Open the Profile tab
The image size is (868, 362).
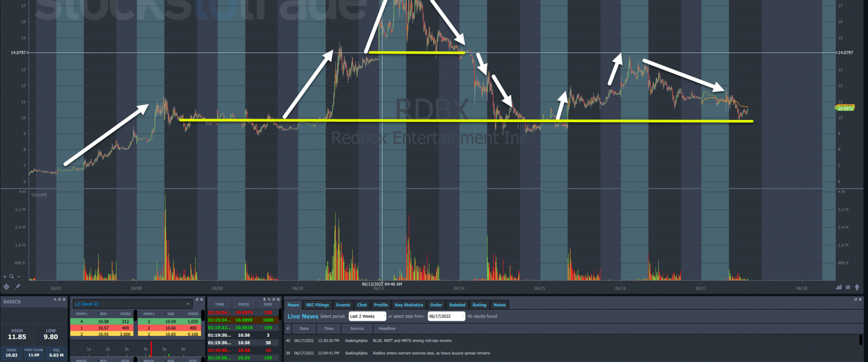[x=381, y=305]
